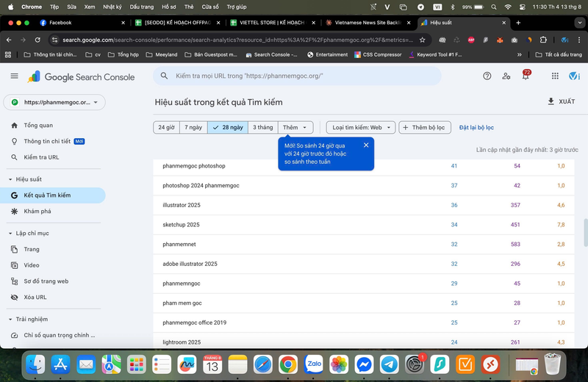The width and height of the screenshot is (588, 382).
Task: Collapse the Trải nghiệm sidebar section
Action: pos(10,319)
